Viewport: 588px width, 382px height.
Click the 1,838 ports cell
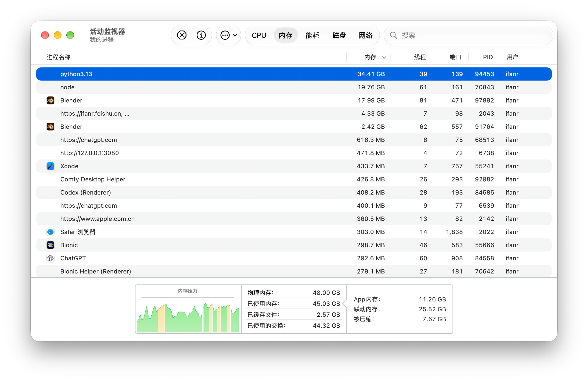click(x=454, y=232)
